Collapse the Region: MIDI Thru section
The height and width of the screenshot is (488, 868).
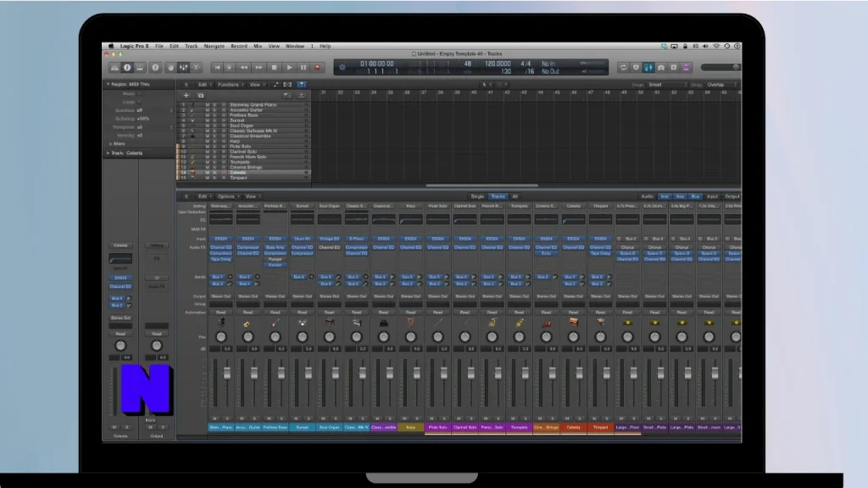click(108, 84)
